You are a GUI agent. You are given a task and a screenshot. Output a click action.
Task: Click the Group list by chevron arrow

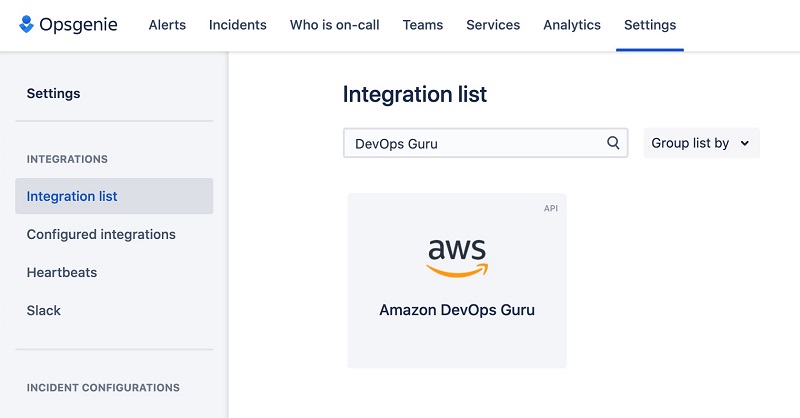(x=744, y=143)
